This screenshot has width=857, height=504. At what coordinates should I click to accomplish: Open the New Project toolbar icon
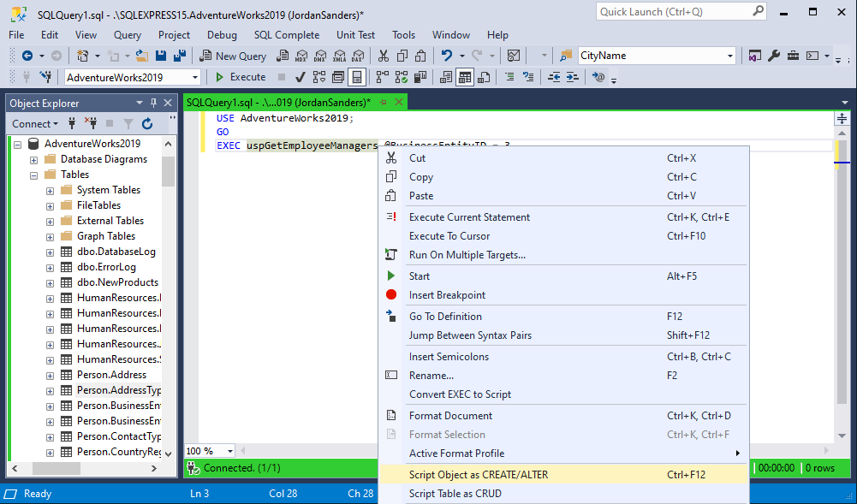pyautogui.click(x=82, y=56)
